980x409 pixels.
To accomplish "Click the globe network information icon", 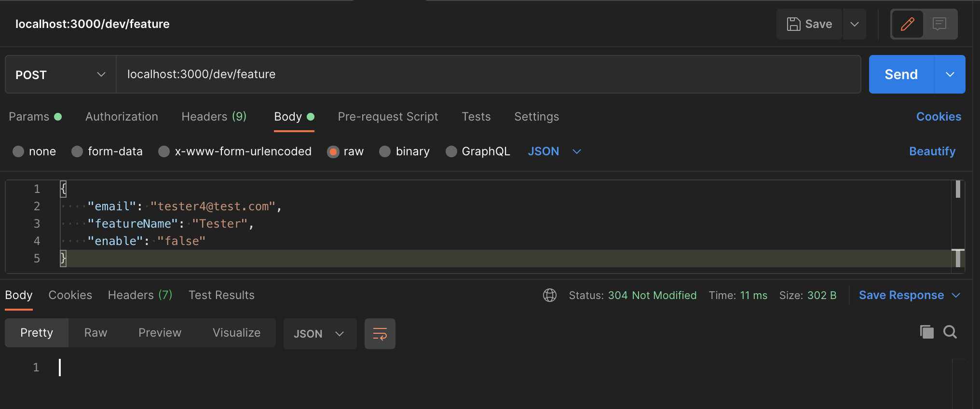I will [550, 295].
